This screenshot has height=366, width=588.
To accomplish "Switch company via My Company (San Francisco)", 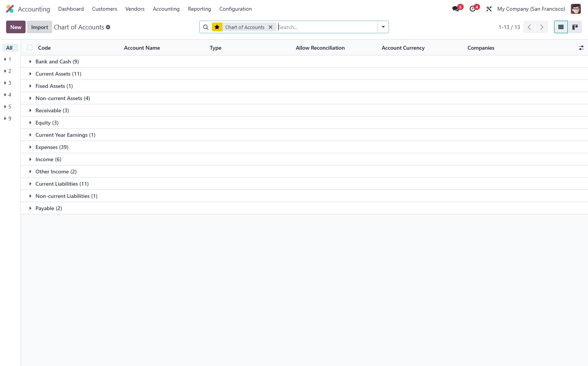I will 531,9.
